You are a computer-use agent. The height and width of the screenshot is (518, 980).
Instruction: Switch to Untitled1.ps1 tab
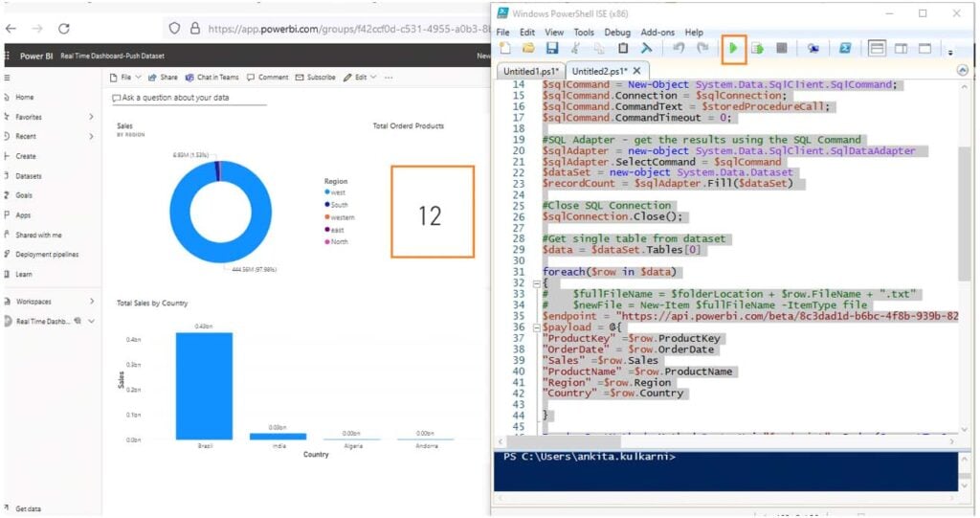[x=531, y=71]
